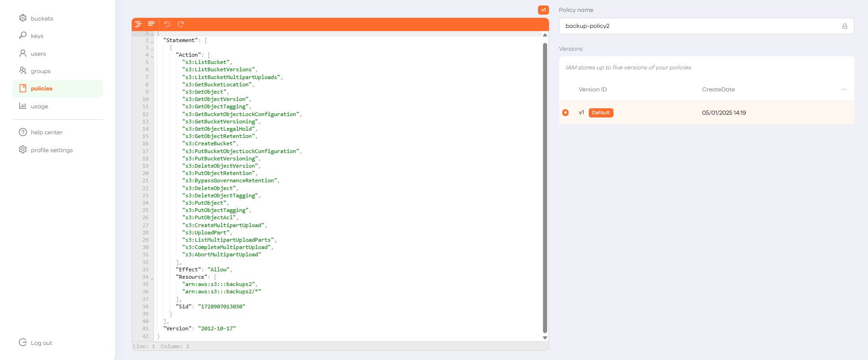The height and width of the screenshot is (360, 868).
Task: Redo the last edit in the policy editor
Action: coord(181,24)
